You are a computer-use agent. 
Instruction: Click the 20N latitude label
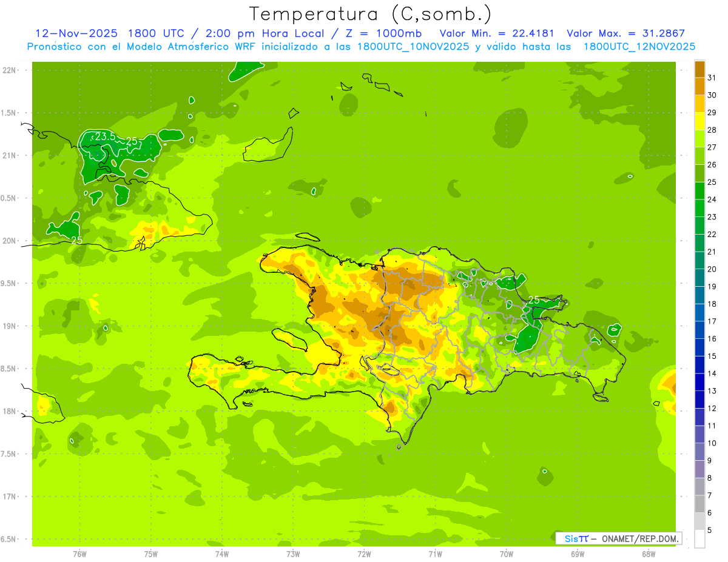(9, 241)
